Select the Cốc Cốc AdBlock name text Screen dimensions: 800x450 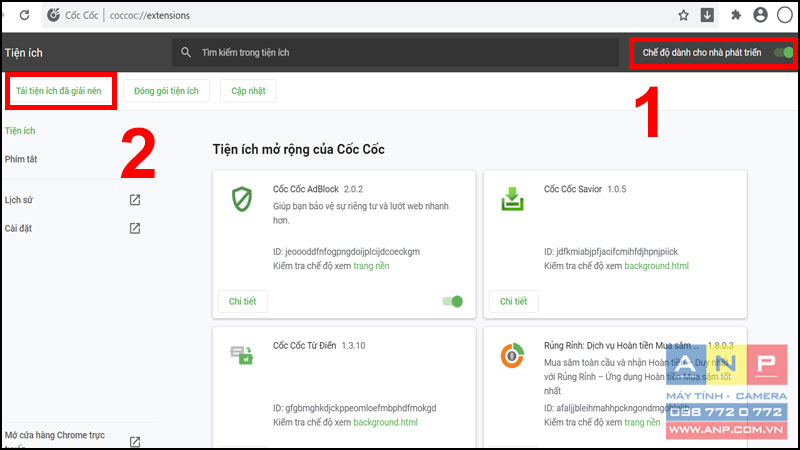click(x=306, y=189)
